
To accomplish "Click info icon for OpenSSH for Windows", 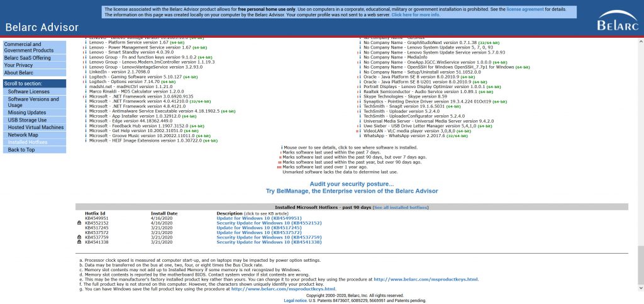I will (360, 67).
